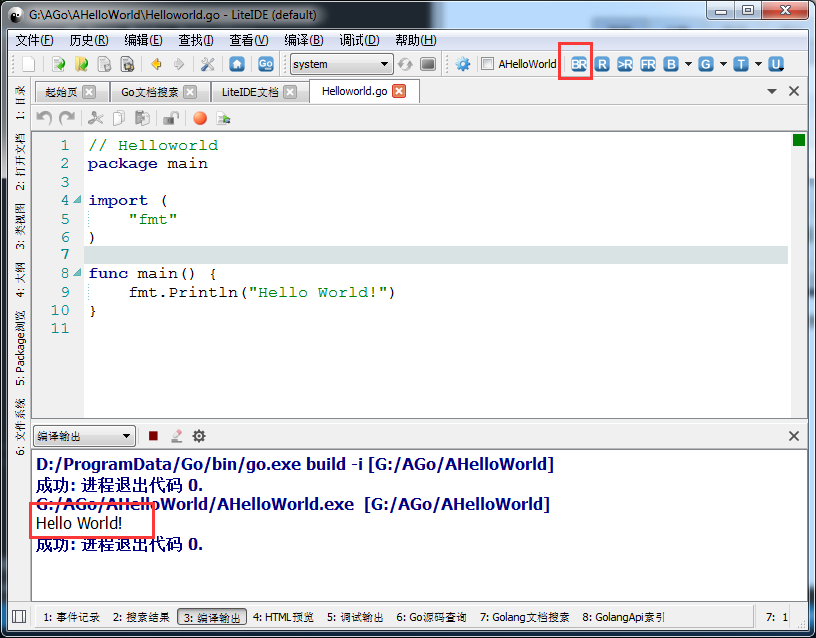Close the build output panel
This screenshot has height=638, width=816.
[x=794, y=436]
